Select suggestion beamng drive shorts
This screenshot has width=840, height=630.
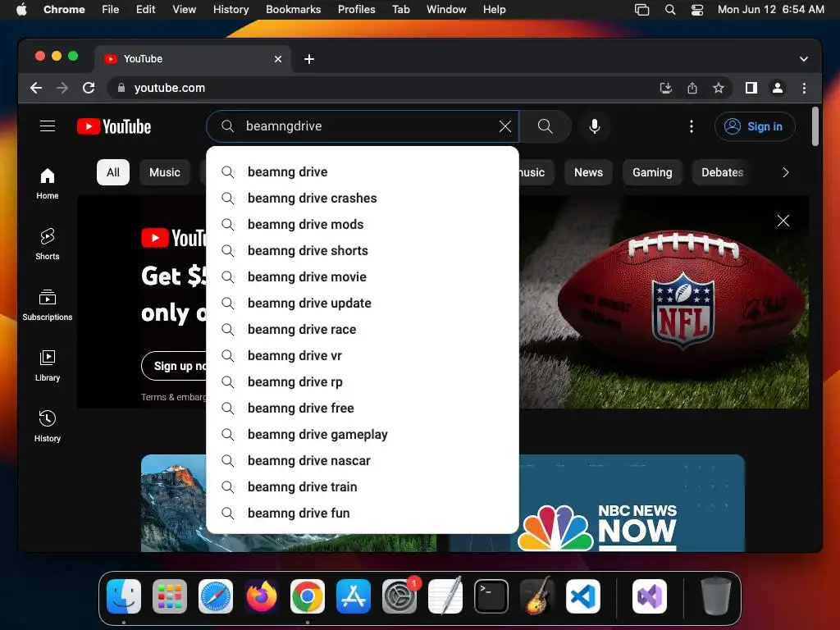362,251
